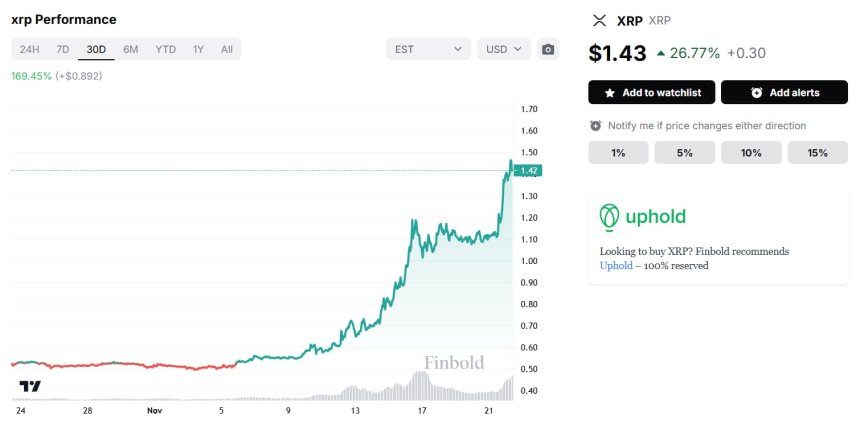Click the XRP logo icon
The width and height of the screenshot is (860, 429).
pyautogui.click(x=600, y=20)
